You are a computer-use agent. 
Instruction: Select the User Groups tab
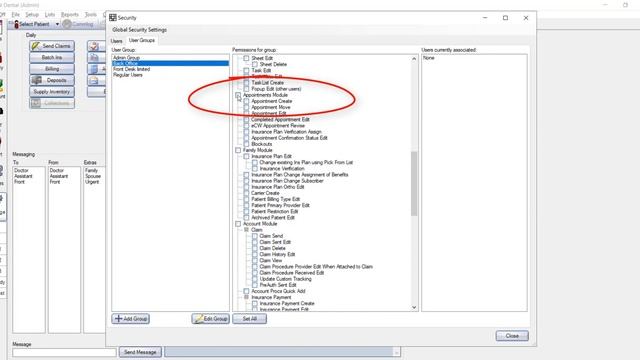[x=142, y=40]
